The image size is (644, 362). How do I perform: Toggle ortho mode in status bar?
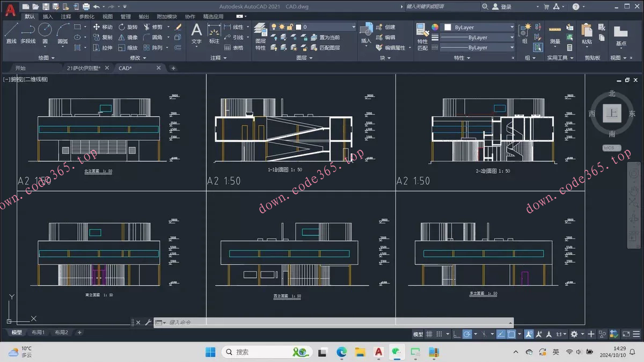click(x=456, y=334)
